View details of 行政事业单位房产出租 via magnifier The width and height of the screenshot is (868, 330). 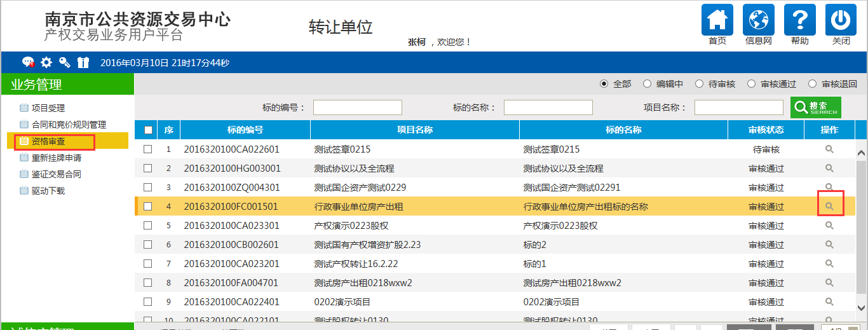click(x=829, y=206)
